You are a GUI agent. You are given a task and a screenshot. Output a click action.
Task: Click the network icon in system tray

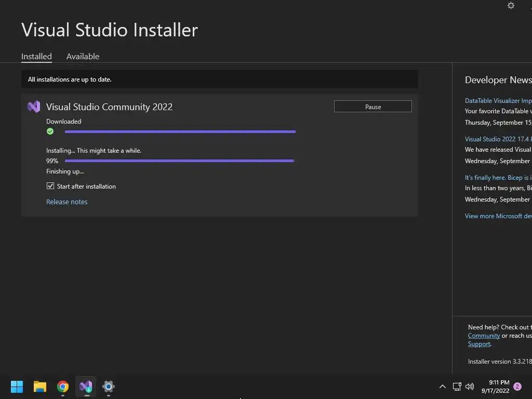click(x=457, y=387)
